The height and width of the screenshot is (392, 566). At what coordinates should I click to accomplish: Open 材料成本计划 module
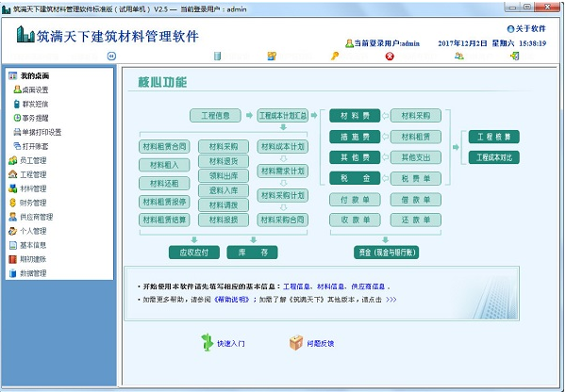283,146
